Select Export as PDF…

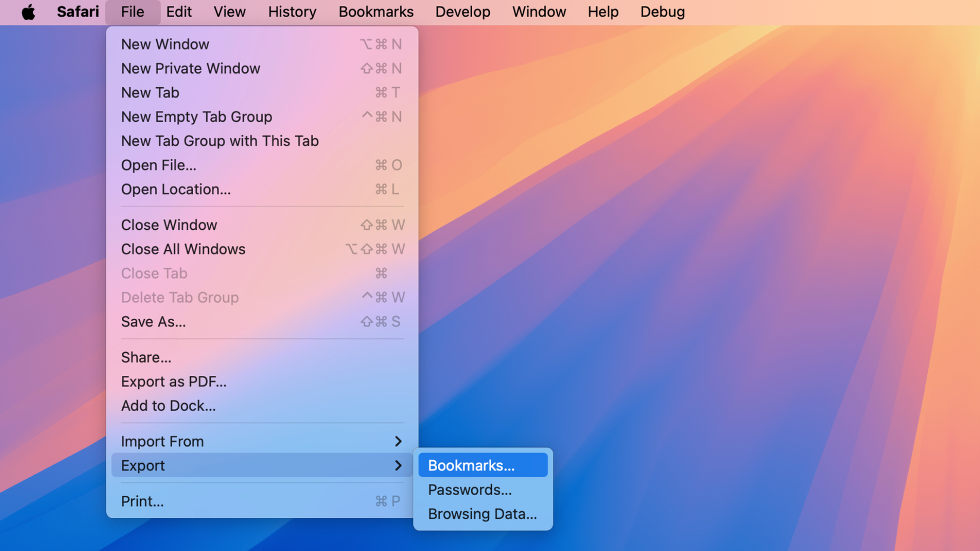(262, 382)
